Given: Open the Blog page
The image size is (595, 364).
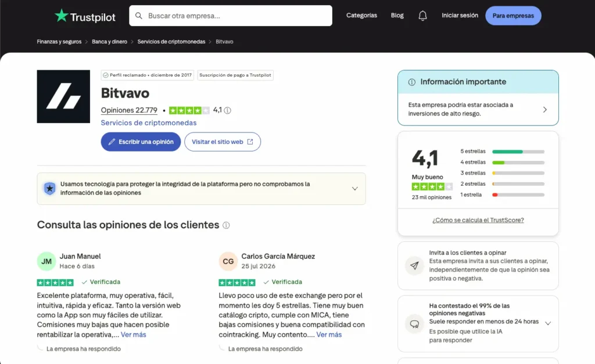Looking at the screenshot, I should pos(397,16).
